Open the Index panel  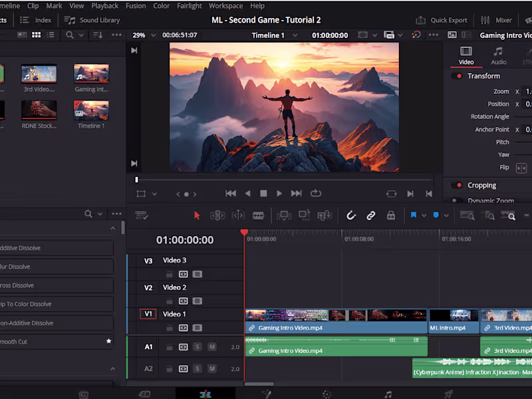pos(35,21)
